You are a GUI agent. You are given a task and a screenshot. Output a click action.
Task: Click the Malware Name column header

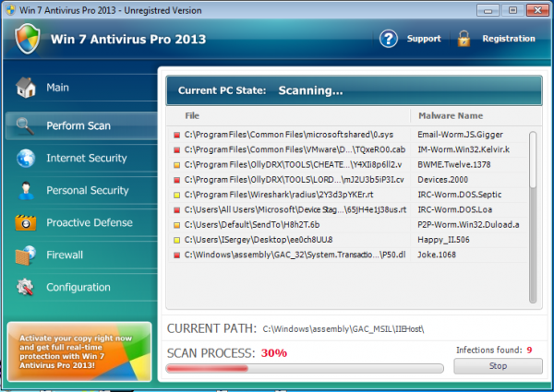pos(451,115)
